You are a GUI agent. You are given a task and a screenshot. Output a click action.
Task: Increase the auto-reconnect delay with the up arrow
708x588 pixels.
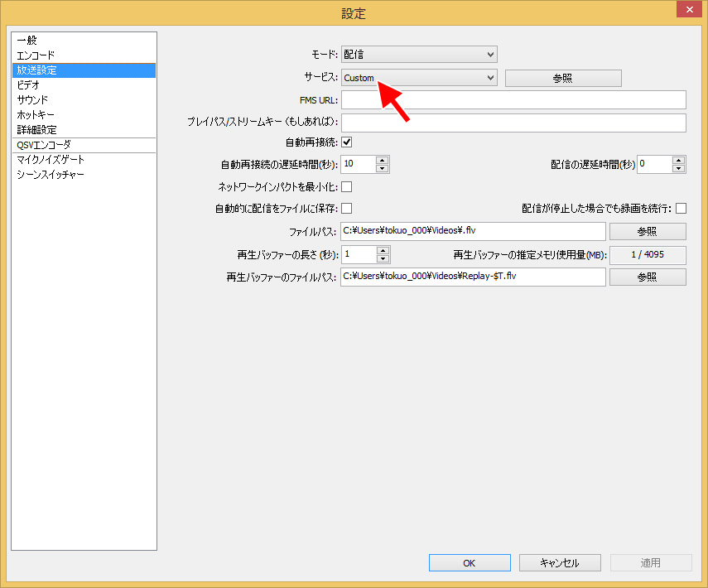point(382,161)
